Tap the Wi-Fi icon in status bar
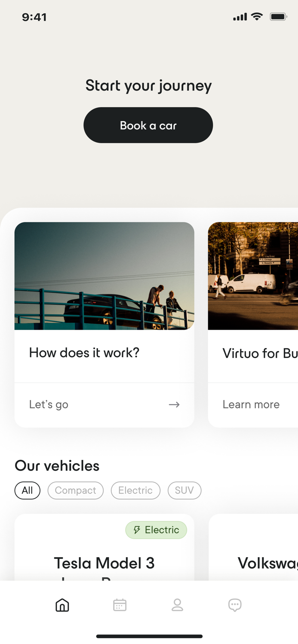The width and height of the screenshot is (298, 644). 257,17
